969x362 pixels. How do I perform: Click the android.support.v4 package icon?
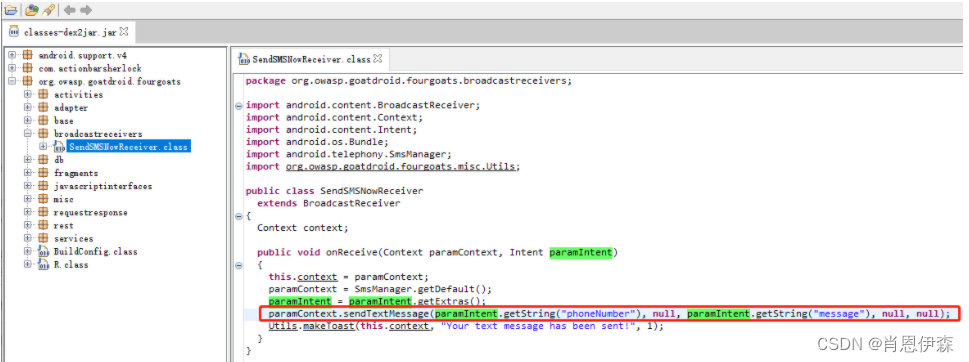tap(27, 55)
